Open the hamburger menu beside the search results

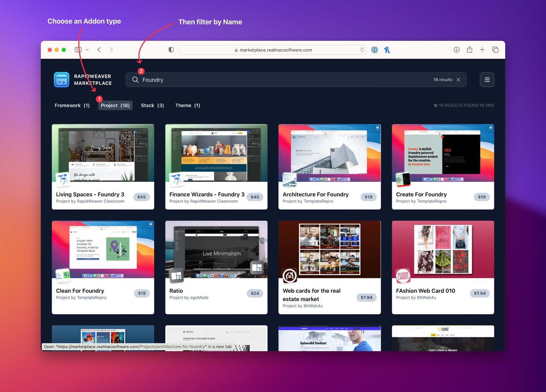point(487,79)
